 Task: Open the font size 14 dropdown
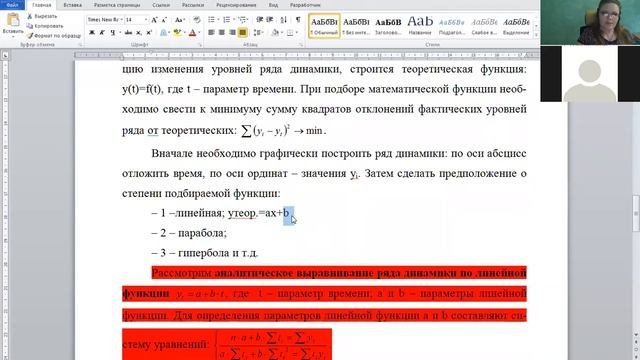tap(146, 20)
